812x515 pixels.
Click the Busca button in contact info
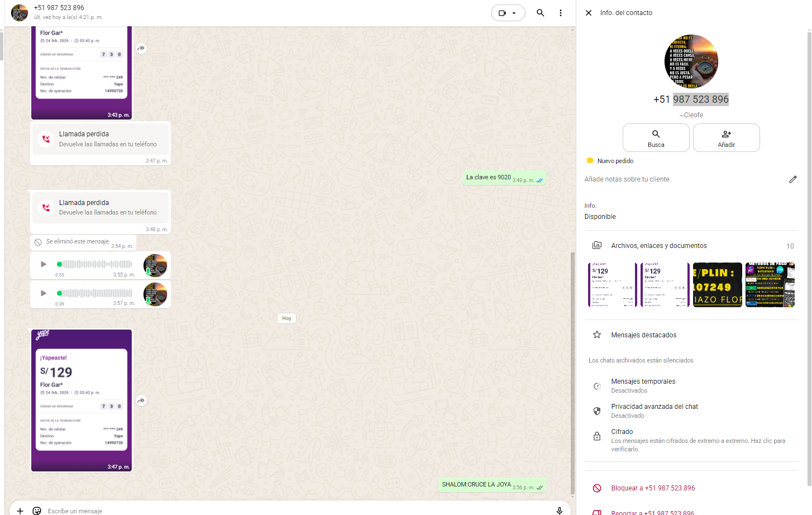coord(656,138)
